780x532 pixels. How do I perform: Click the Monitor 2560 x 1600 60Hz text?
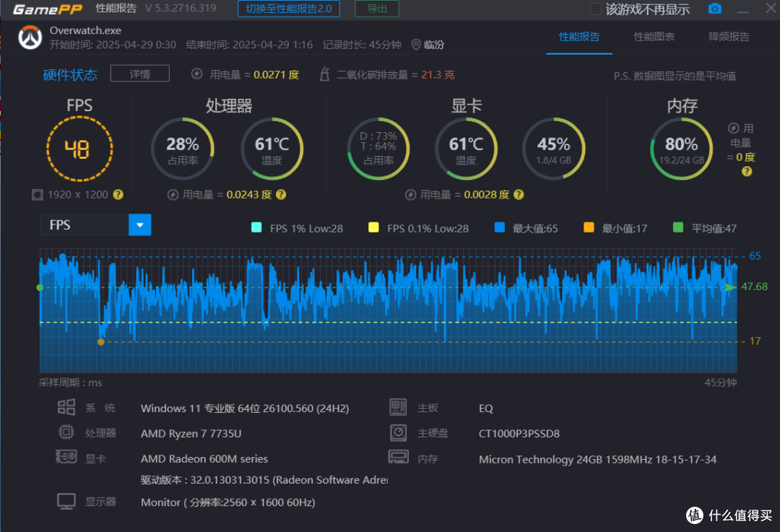[227, 502]
